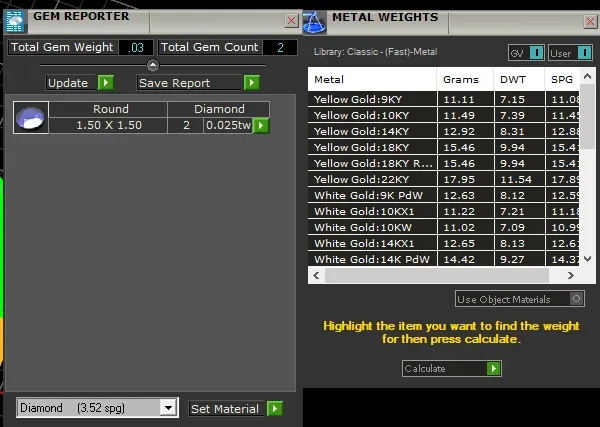Click the Grams column header
Image resolution: width=600 pixels, height=427 pixels.
click(x=465, y=79)
